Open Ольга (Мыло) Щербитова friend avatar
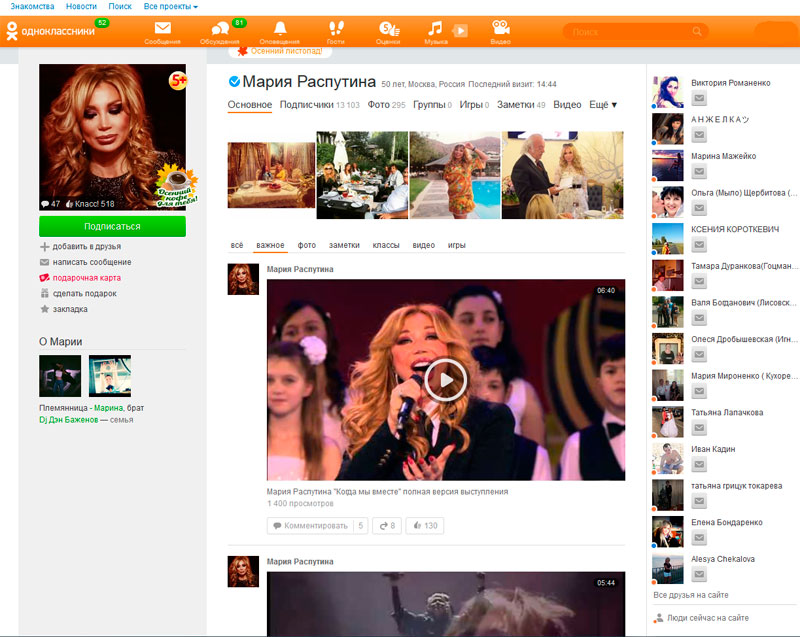The height and width of the screenshot is (637, 800). pos(667,202)
